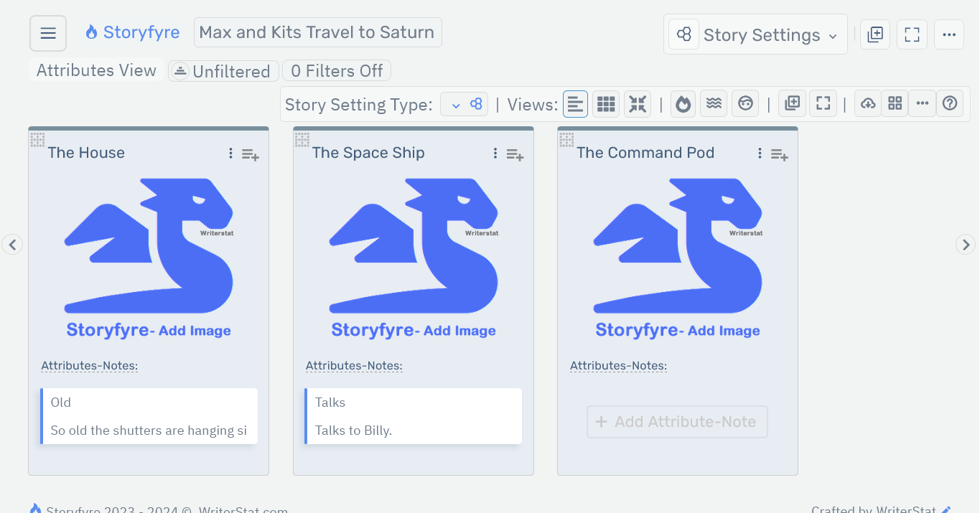Switch to the grid view icon
Screen dimensions: 980x513
605,103
